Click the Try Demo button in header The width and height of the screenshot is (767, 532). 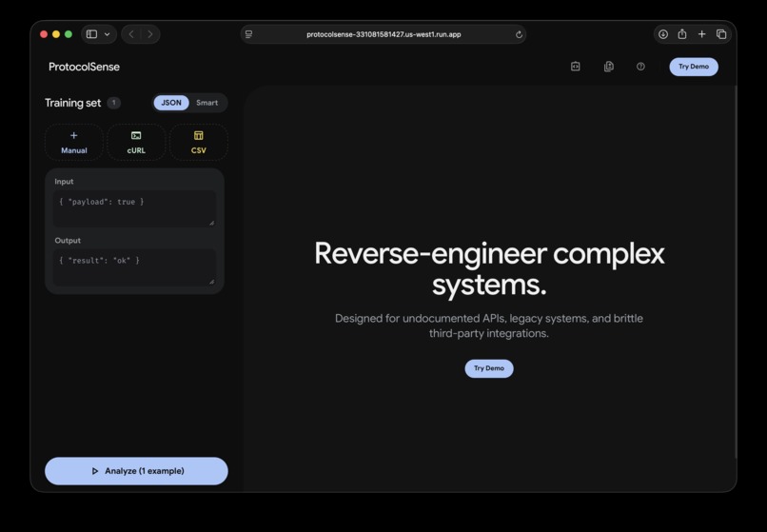pos(694,67)
